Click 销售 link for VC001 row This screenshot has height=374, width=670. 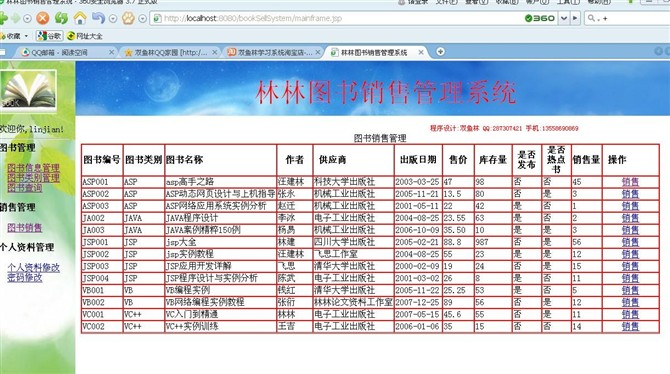pyautogui.click(x=630, y=314)
